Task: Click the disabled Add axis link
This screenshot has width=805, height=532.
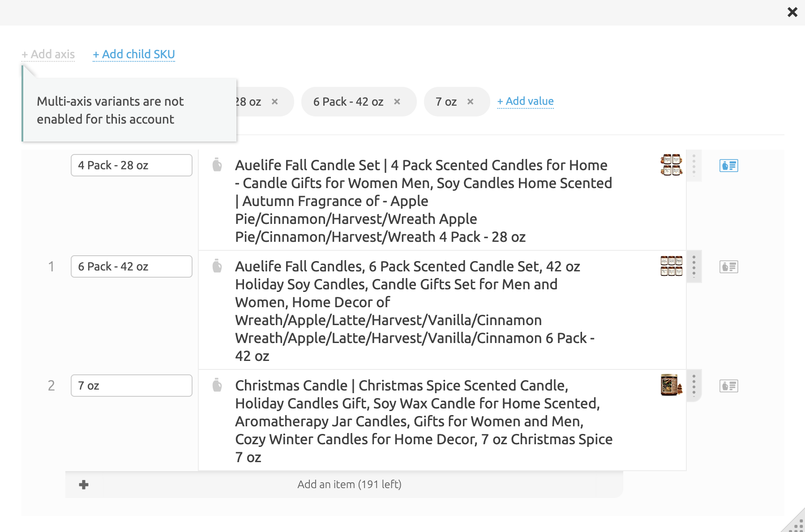Action: click(x=48, y=54)
